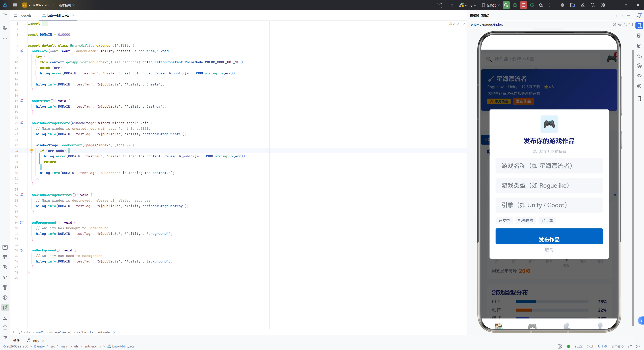Select the 开发中 status chip
The image size is (644, 350).
504,220
